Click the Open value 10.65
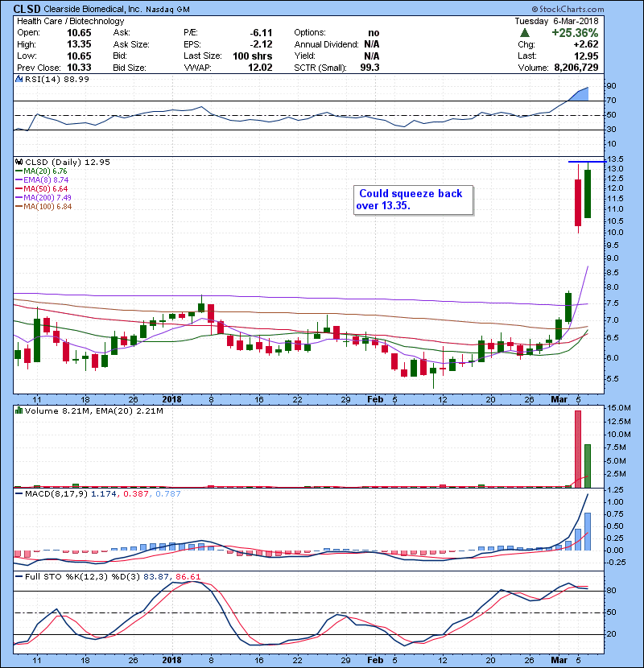This screenshot has height=668, width=644. pyautogui.click(x=79, y=33)
